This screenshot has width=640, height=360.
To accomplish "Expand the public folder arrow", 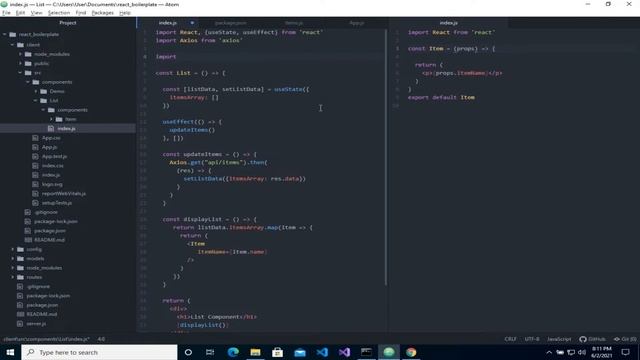I will [20, 63].
